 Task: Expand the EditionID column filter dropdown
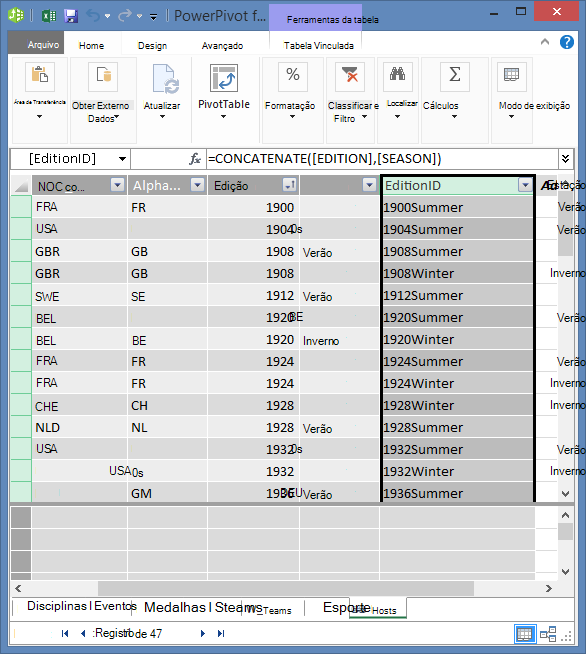tap(526, 184)
